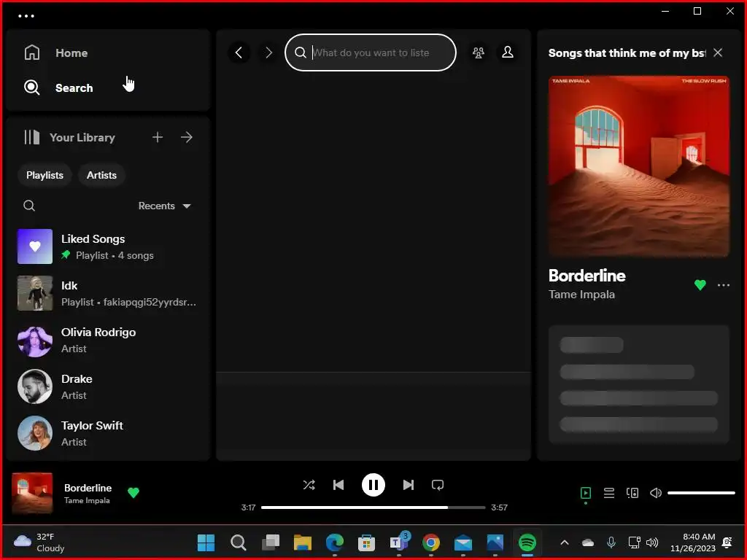Toggle shuffle playback
Viewport: 747px width, 560px height.
pyautogui.click(x=309, y=485)
